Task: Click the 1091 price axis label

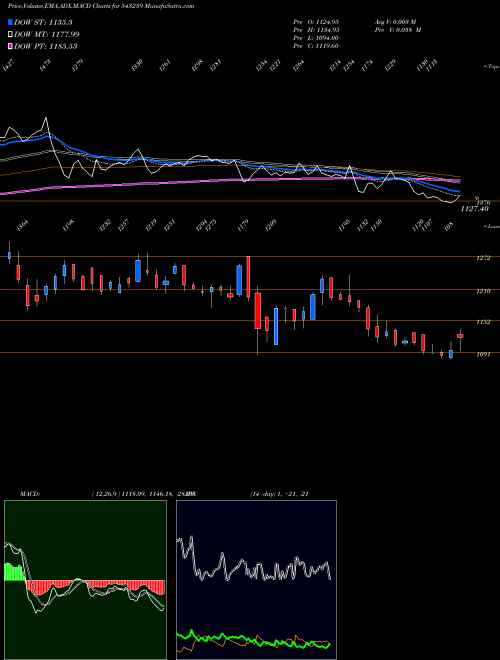Action: (484, 354)
